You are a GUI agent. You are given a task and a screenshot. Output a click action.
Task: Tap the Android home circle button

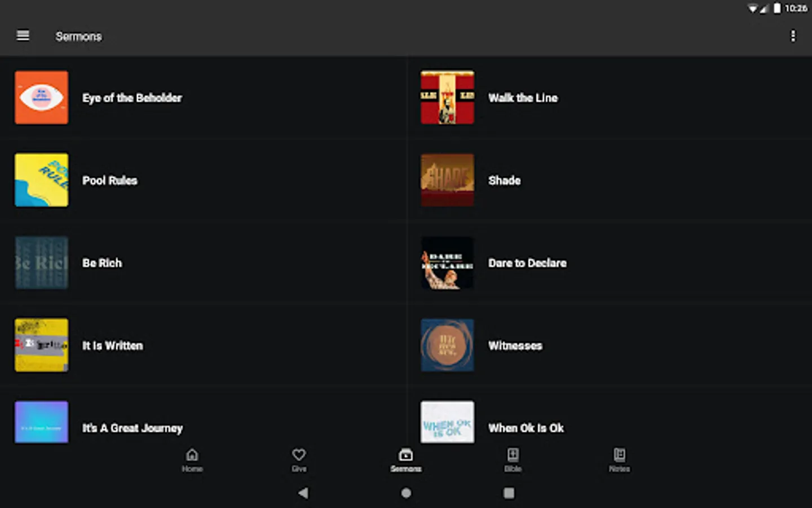pyautogui.click(x=406, y=493)
